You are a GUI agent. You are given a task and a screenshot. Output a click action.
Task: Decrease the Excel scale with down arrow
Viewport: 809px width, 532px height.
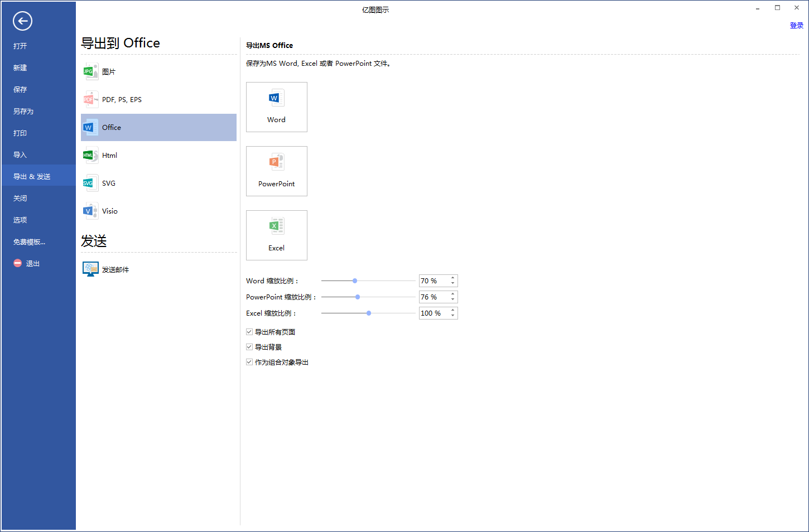[453, 316]
